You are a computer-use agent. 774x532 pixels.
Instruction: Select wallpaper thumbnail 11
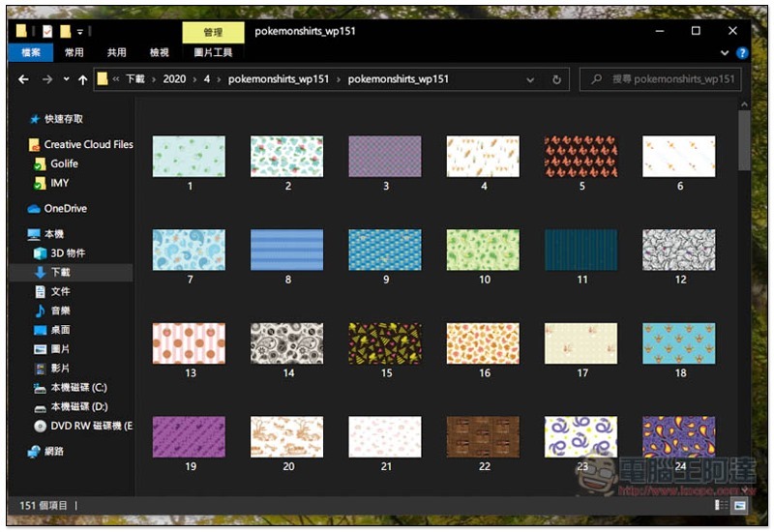(x=581, y=250)
